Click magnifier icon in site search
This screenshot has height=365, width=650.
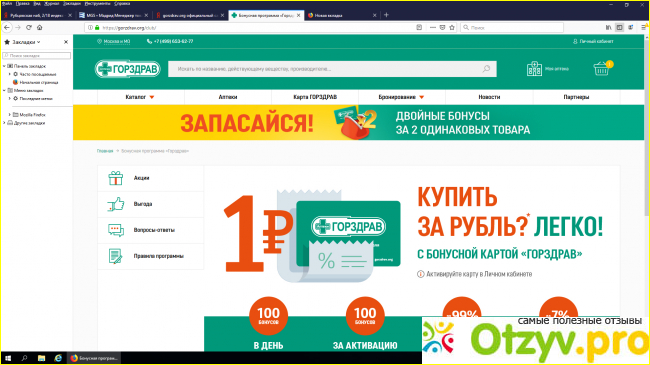(x=486, y=69)
